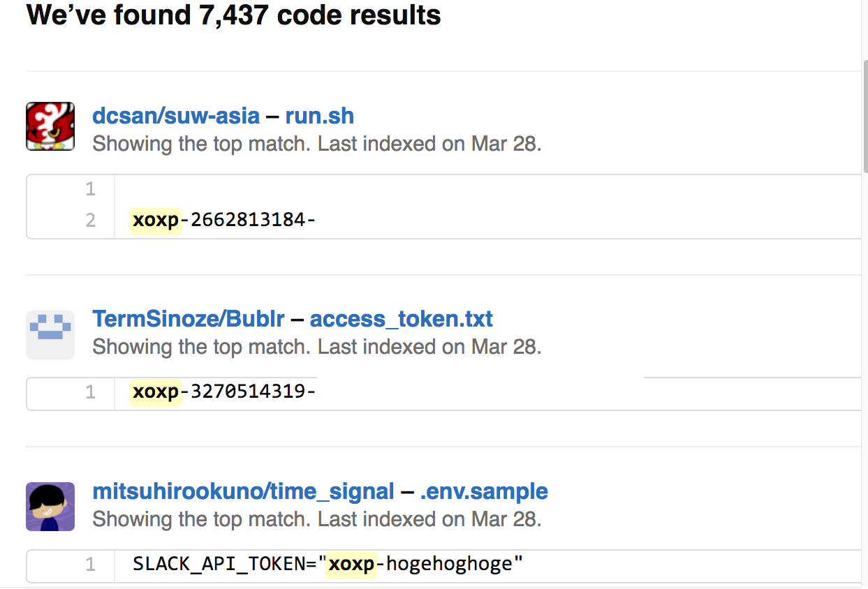Click the hogehoghoge token sample text
The image size is (868, 589).
450,564
